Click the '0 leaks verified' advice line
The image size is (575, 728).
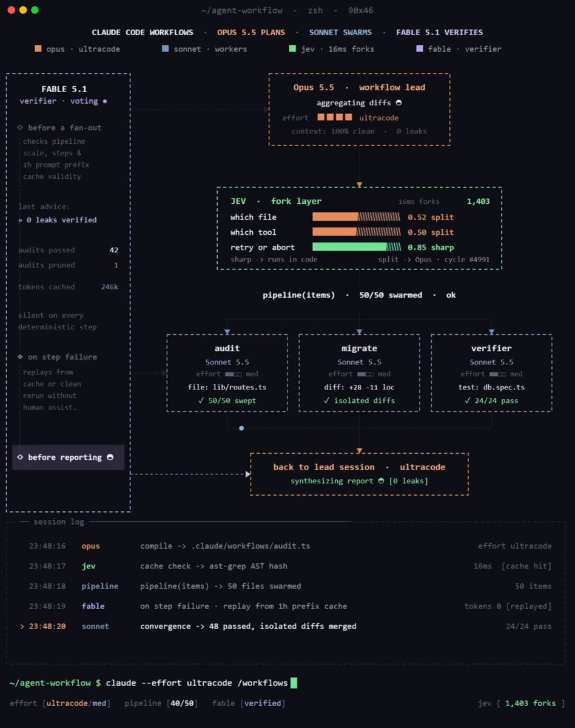58,220
